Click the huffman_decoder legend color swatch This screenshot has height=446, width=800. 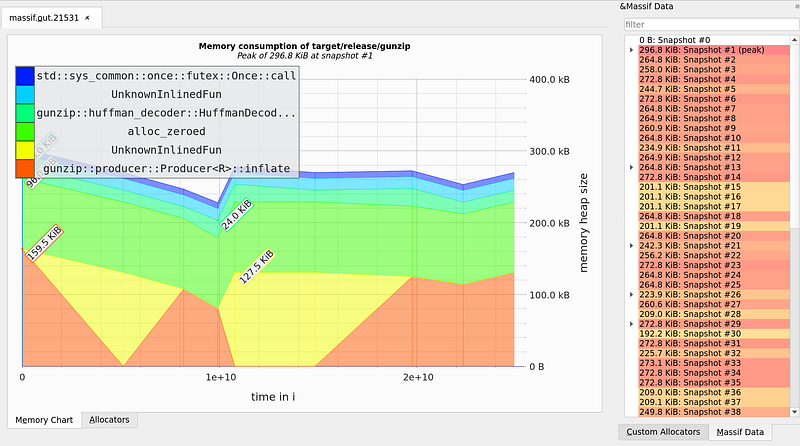(26, 113)
